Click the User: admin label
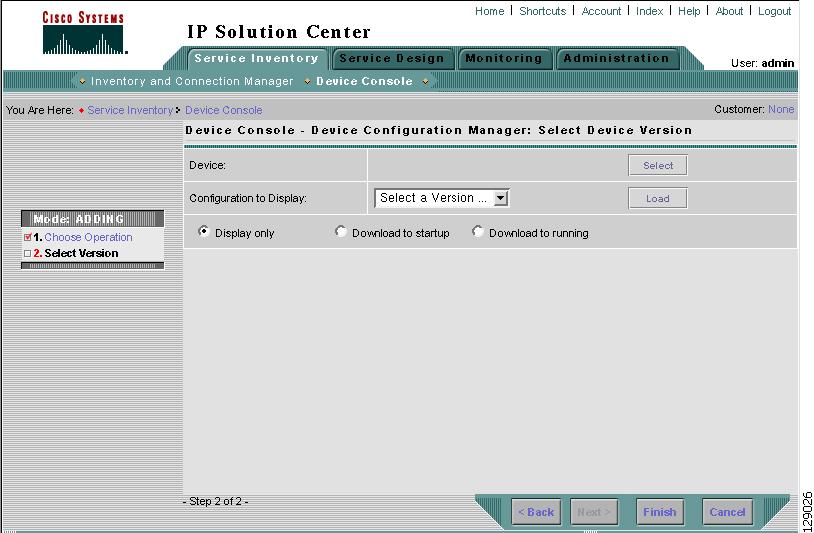 tap(762, 63)
